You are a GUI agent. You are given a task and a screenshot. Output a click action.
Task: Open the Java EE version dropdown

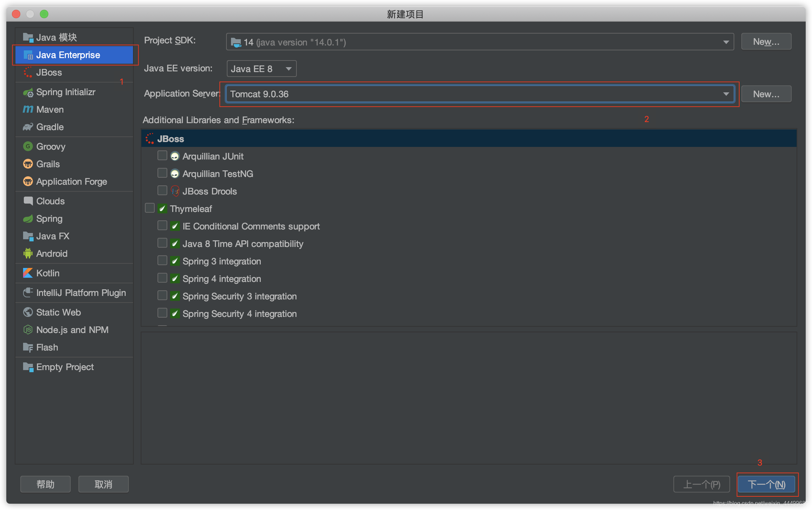point(261,69)
